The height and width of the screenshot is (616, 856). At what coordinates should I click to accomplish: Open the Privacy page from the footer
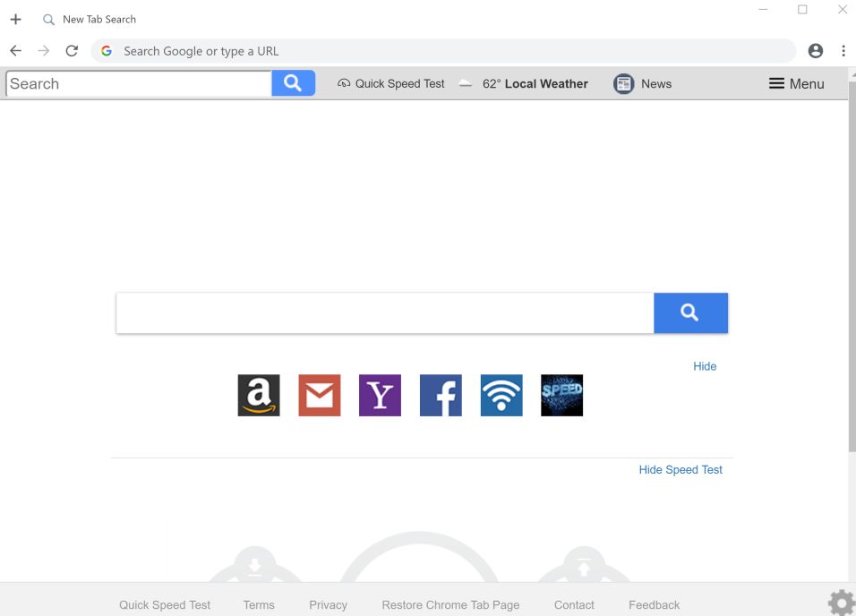pos(328,604)
